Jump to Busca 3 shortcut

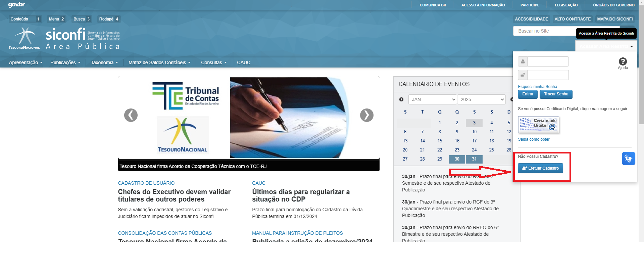[x=82, y=19]
